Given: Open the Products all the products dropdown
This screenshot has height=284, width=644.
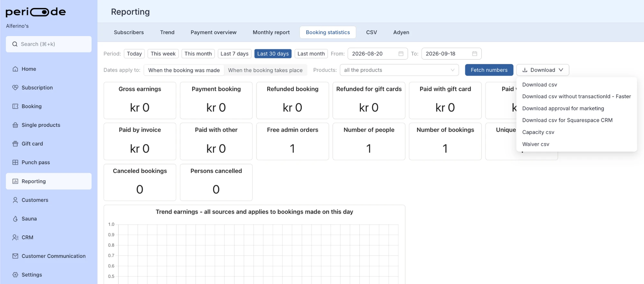Looking at the screenshot, I should [399, 70].
